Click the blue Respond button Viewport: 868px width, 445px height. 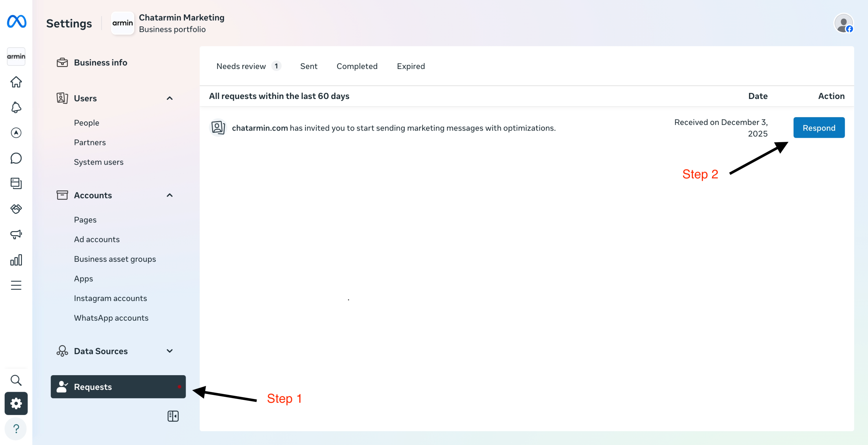pos(819,128)
